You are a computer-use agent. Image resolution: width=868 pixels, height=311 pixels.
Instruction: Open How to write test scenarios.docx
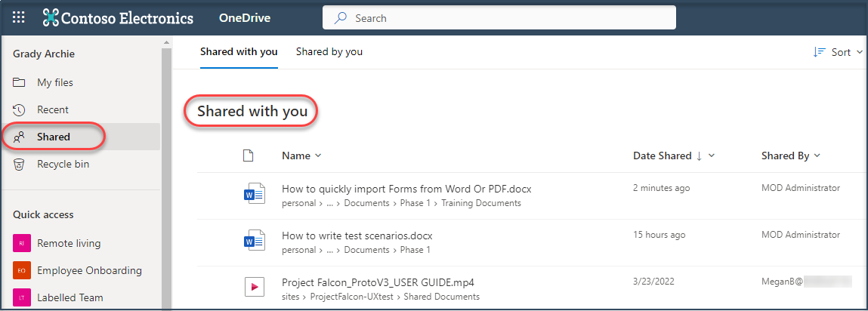[357, 236]
